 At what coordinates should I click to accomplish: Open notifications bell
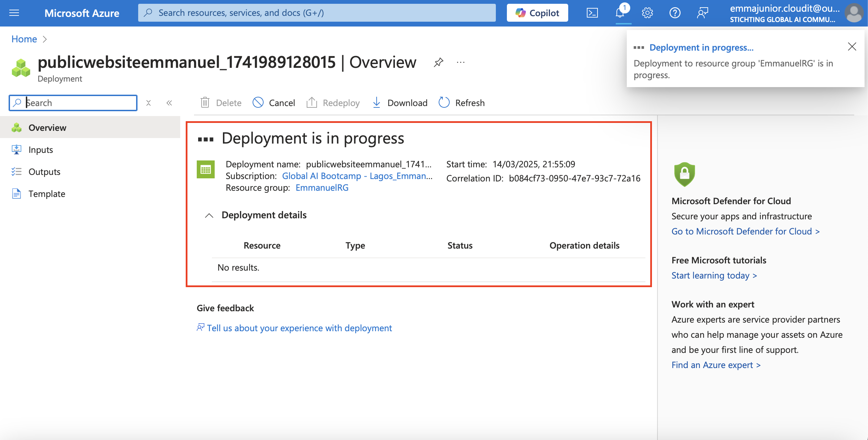click(620, 13)
